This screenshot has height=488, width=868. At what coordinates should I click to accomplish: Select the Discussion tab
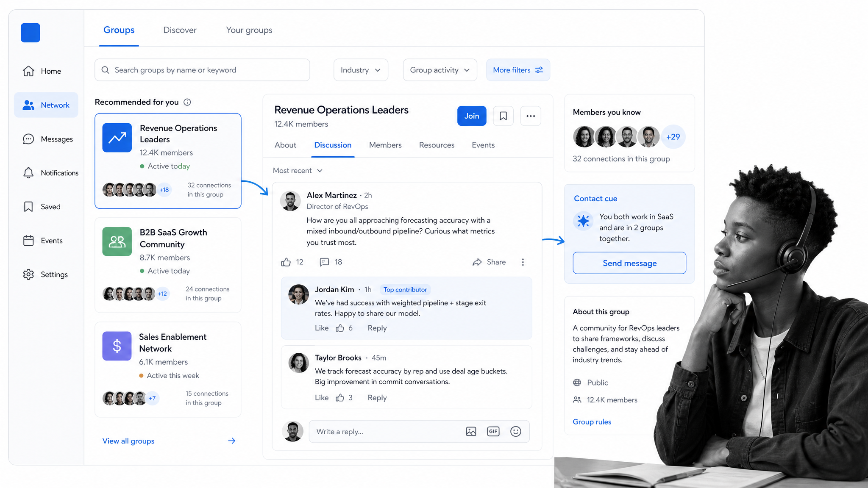tap(333, 145)
